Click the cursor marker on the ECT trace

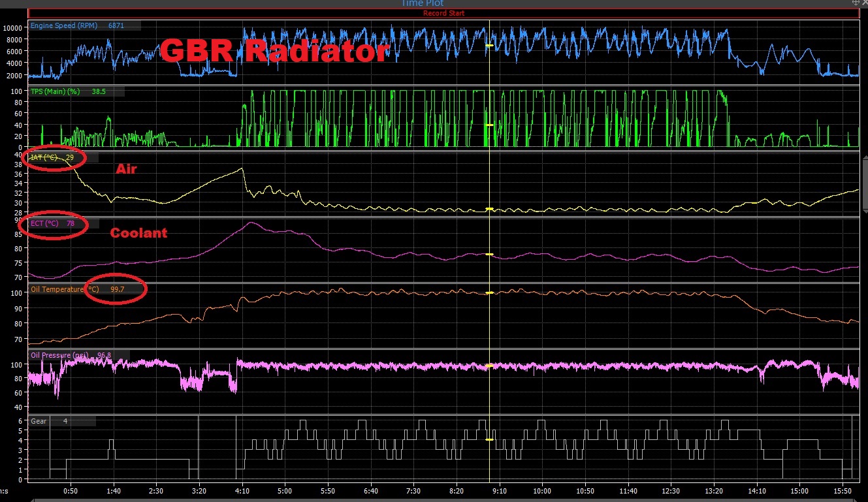coord(489,254)
